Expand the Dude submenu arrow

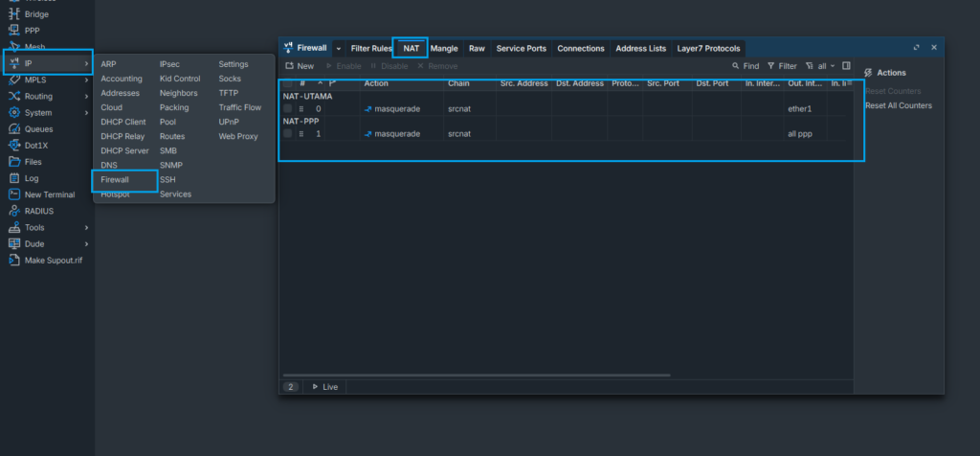(86, 244)
